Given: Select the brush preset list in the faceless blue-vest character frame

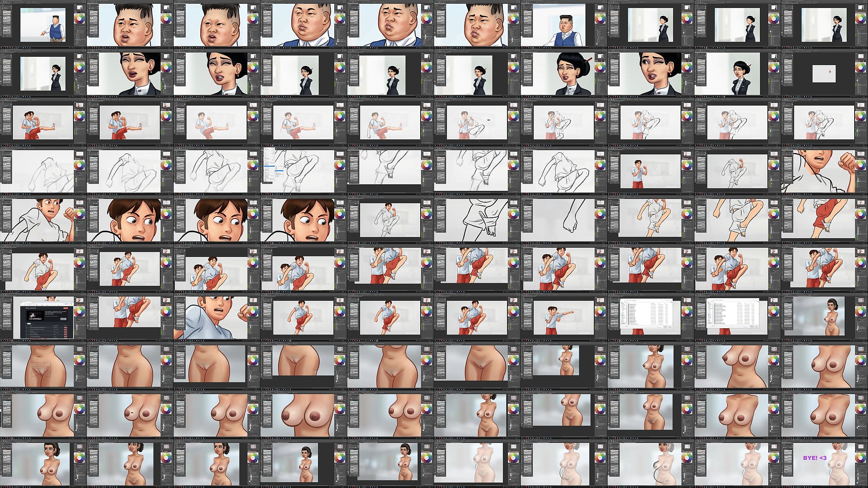Looking at the screenshot, I should pos(6,23).
